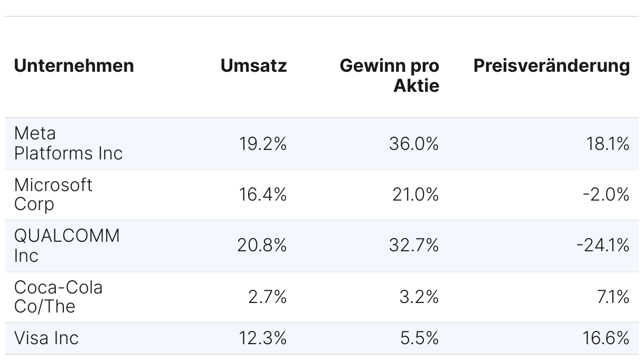The height and width of the screenshot is (360, 644).
Task: Click QUALCOMM's -24.1% price change value
Action: click(602, 246)
